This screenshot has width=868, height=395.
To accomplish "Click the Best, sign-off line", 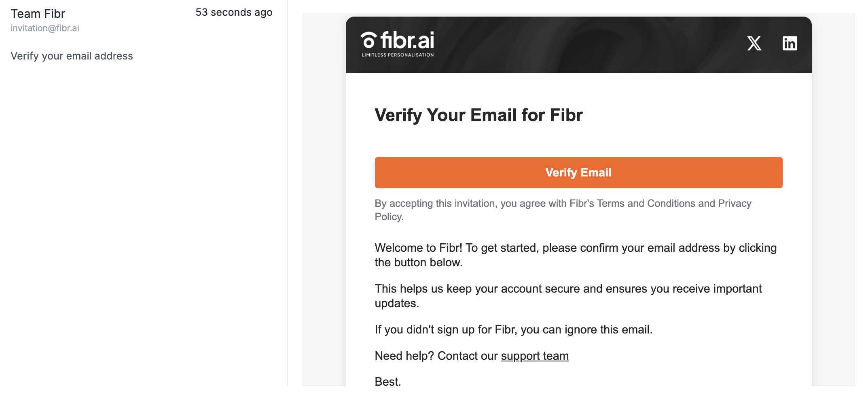I will (x=387, y=381).
